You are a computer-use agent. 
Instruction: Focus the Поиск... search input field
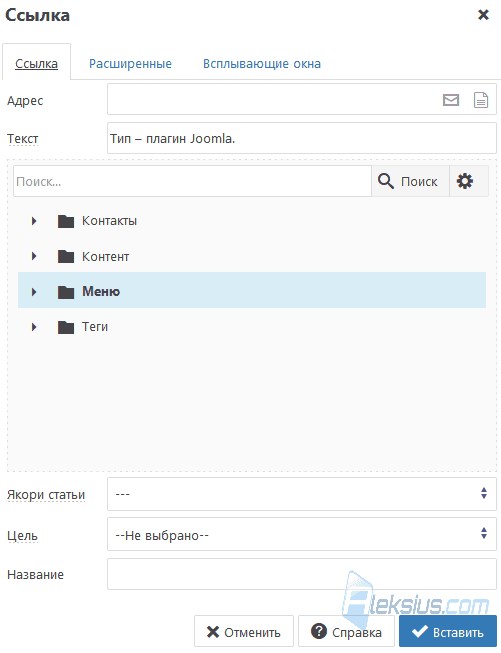[x=192, y=181]
